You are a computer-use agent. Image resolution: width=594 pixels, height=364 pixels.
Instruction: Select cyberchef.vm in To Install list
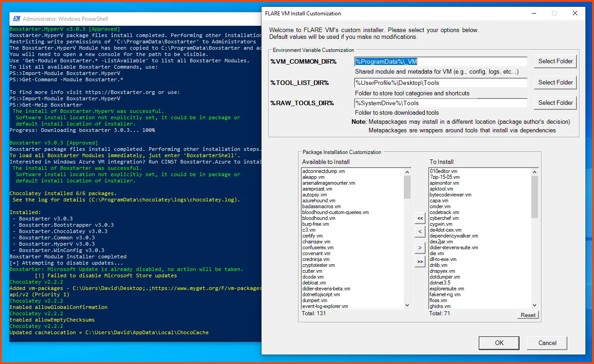(x=444, y=219)
